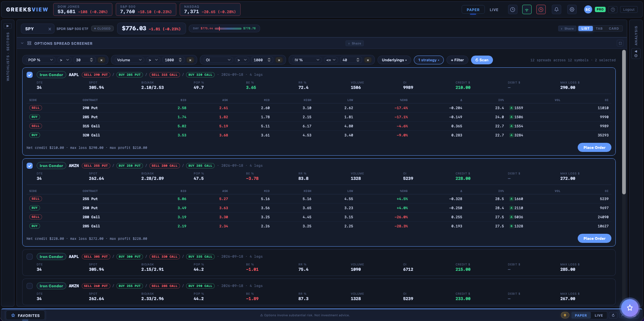
Task: Click the Scan button
Action: coord(482,60)
